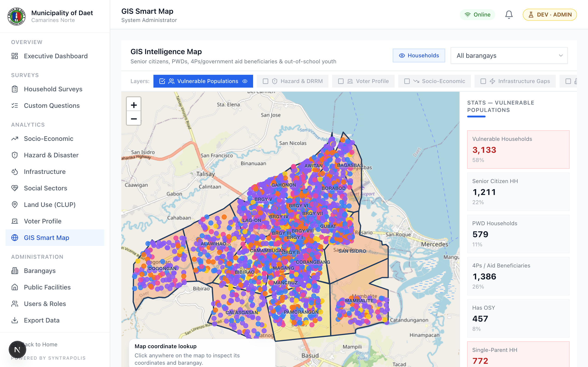Image resolution: width=588 pixels, height=367 pixels.
Task: Select the Export Data download icon
Action: click(15, 320)
